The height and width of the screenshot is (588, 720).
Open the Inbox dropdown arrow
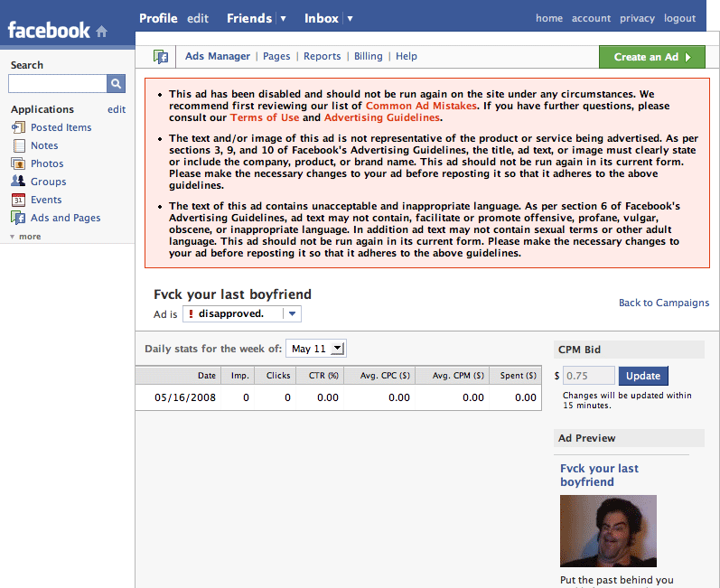tap(350, 19)
